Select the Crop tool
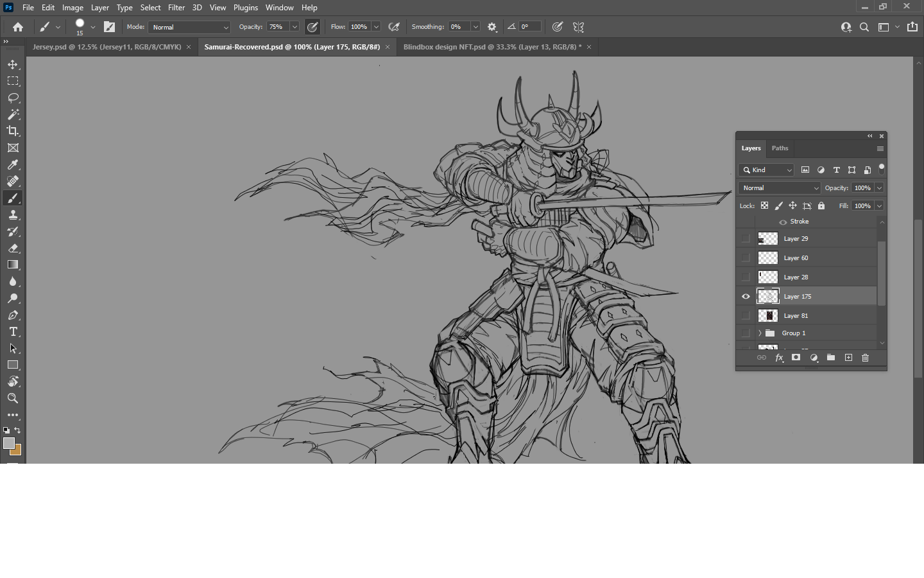Image resolution: width=924 pixels, height=578 pixels. click(13, 131)
